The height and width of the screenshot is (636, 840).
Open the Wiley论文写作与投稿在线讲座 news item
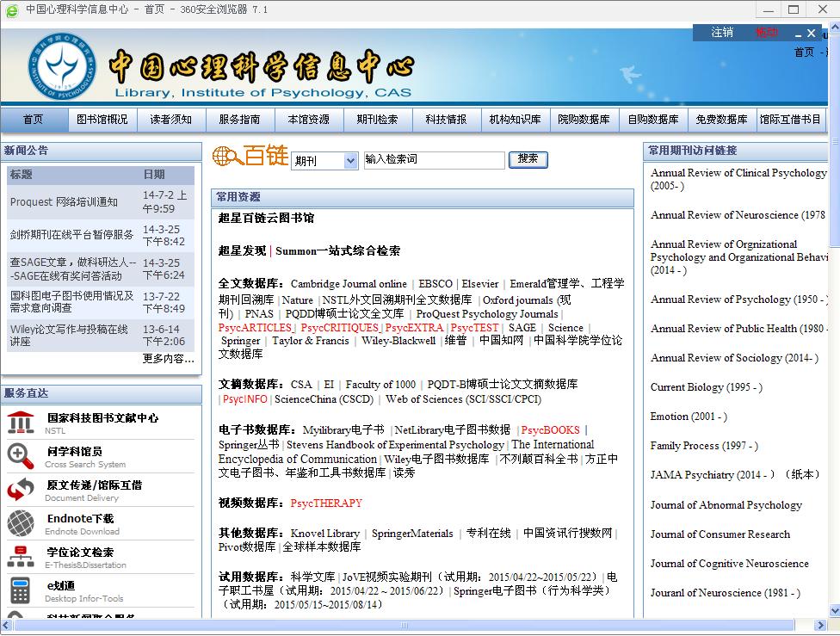coord(69,335)
